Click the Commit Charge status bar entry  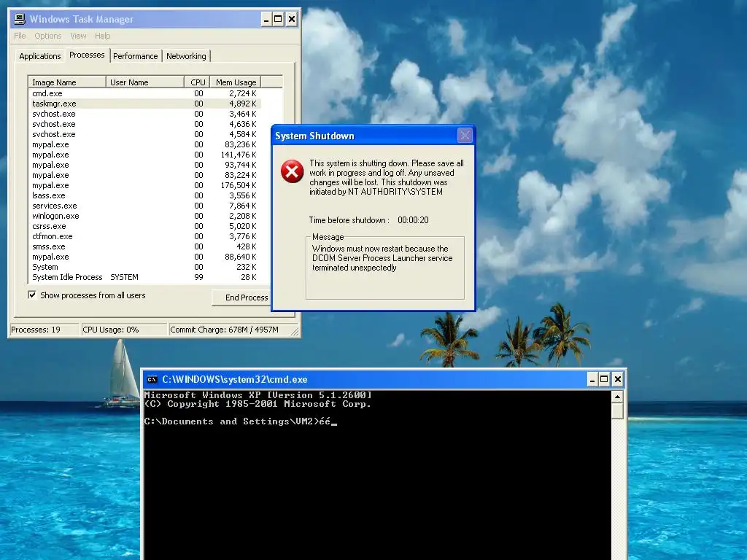pos(230,330)
